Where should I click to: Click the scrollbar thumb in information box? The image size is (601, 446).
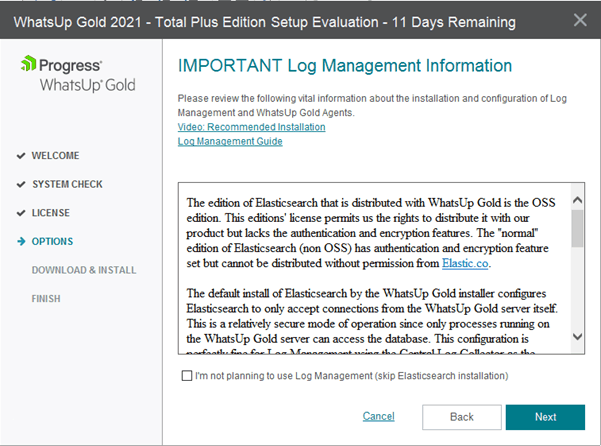point(577,228)
